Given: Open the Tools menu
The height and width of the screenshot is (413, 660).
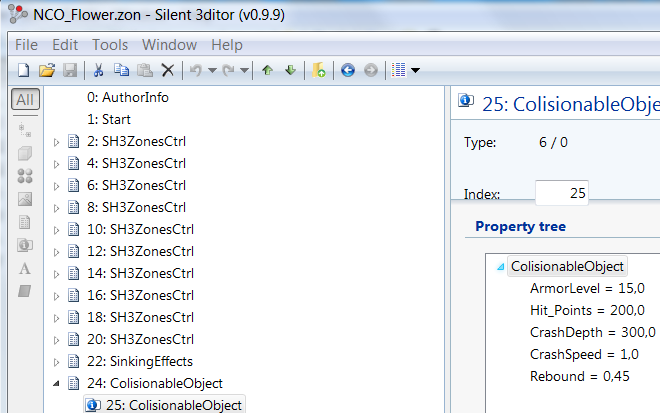Looking at the screenshot, I should pyautogui.click(x=110, y=45).
